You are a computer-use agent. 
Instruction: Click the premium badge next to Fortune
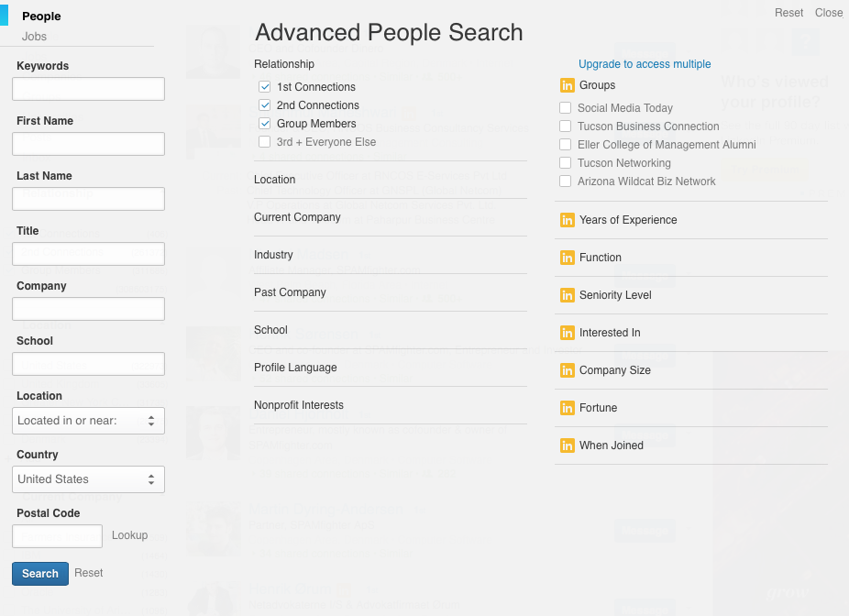[567, 408]
